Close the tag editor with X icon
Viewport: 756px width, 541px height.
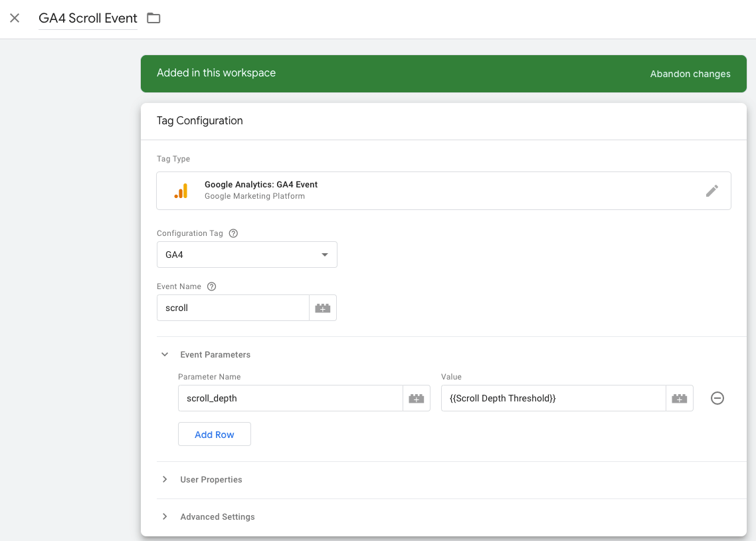tap(15, 18)
